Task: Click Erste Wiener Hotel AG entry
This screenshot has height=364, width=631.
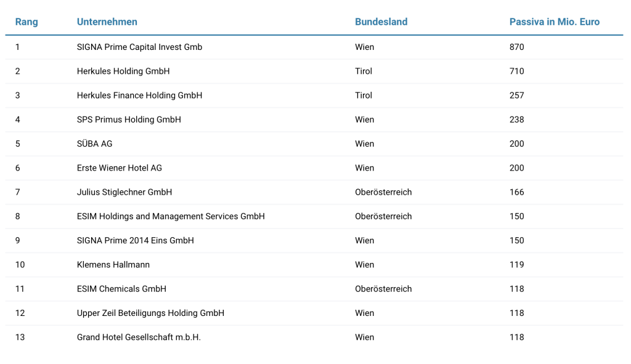Action: (120, 168)
